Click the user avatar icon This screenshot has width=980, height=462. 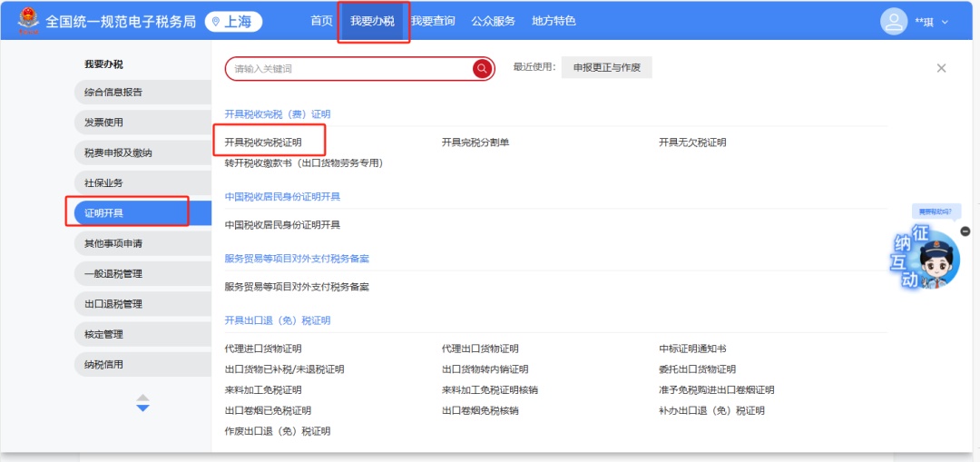[895, 22]
